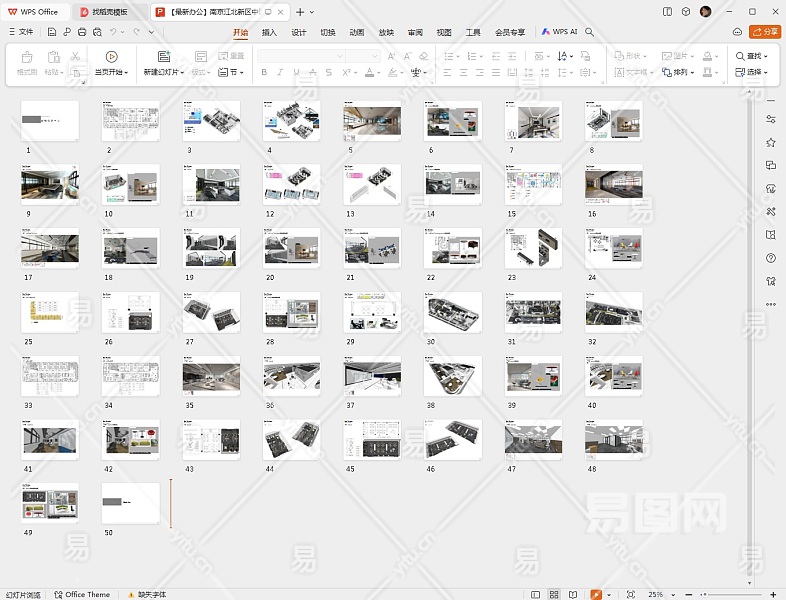The image size is (786, 600).
Task: Click the Save icon in quick access toolbar
Action: click(x=52, y=32)
